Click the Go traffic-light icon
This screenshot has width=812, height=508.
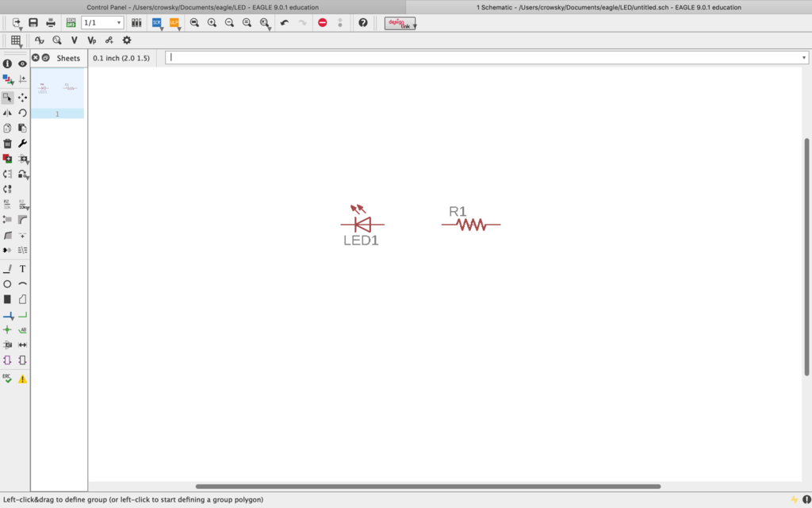340,23
